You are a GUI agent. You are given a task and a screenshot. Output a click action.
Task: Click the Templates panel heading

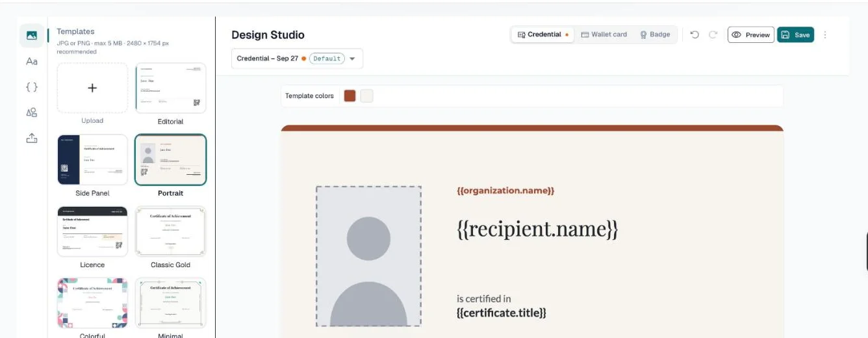click(75, 31)
